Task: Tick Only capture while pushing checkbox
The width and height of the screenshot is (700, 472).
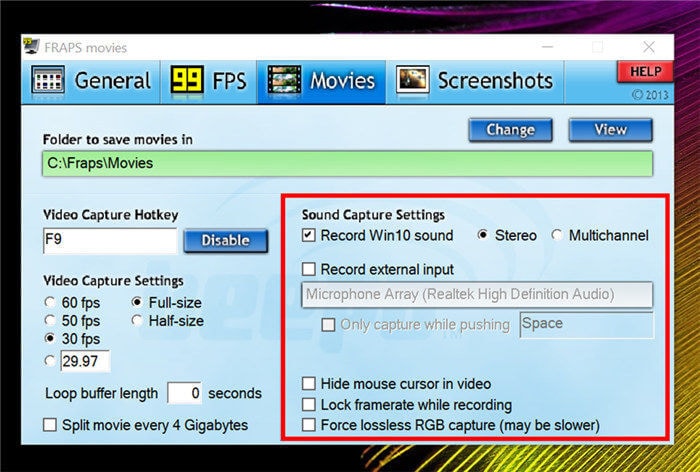Action: pyautogui.click(x=329, y=325)
